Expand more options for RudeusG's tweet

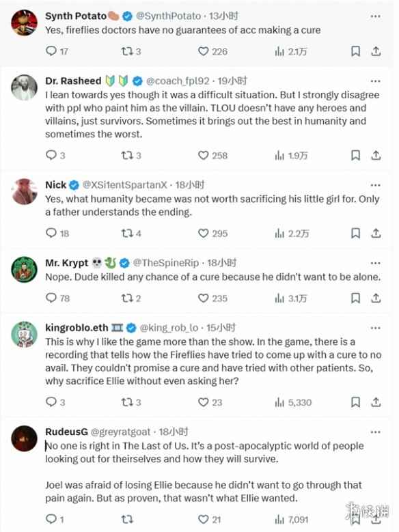point(375,432)
